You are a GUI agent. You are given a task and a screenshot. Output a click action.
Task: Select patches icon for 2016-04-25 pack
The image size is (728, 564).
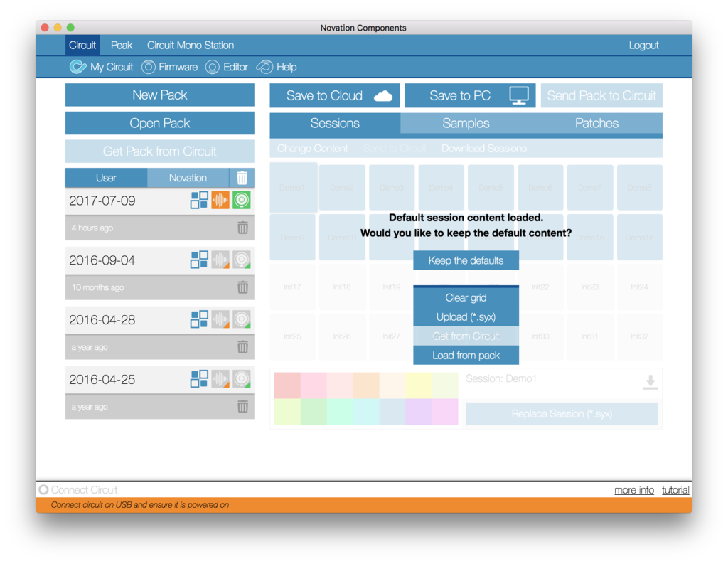242,378
